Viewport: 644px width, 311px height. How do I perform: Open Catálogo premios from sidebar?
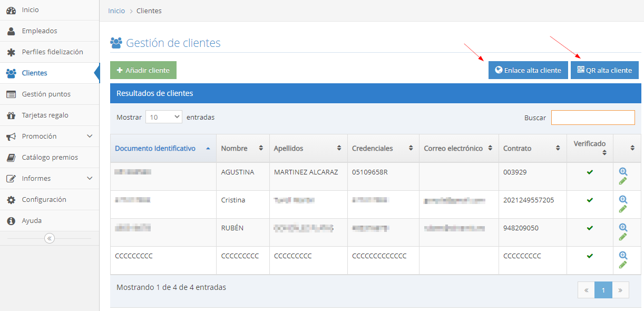(50, 158)
